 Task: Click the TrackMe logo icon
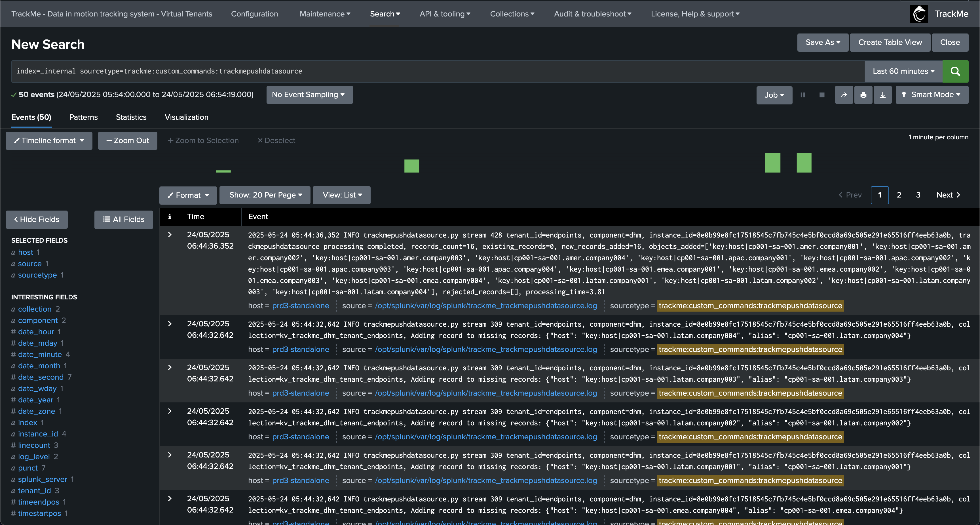pos(919,14)
